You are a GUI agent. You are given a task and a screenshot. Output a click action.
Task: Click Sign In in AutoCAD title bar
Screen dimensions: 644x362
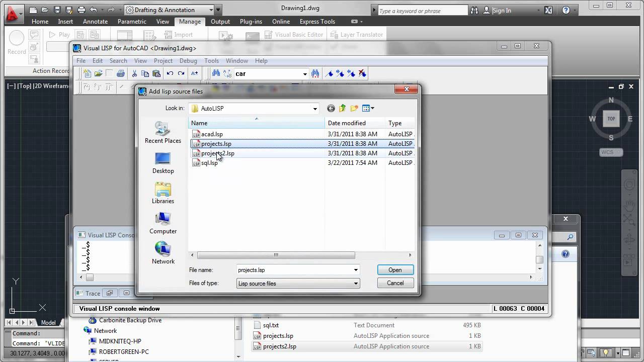(x=502, y=10)
